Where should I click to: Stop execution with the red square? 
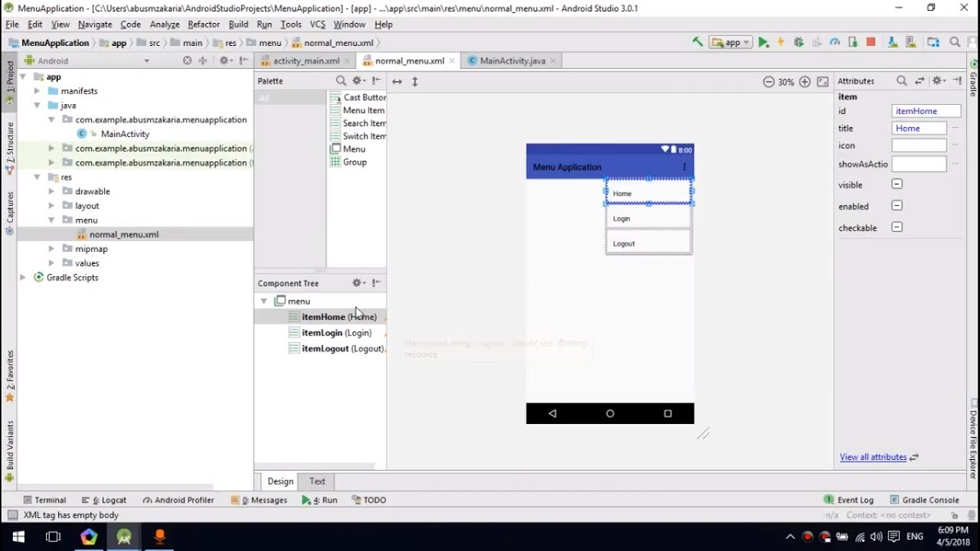point(871,43)
